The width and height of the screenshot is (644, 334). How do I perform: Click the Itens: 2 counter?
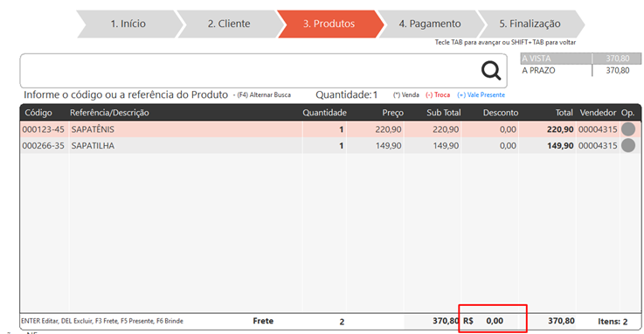613,322
